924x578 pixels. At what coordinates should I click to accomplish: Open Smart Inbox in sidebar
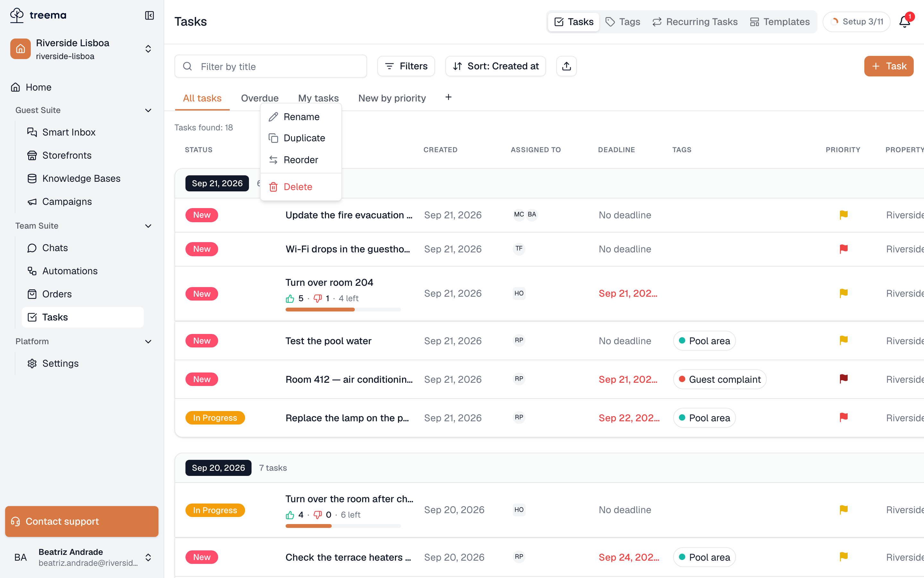(x=83, y=132)
